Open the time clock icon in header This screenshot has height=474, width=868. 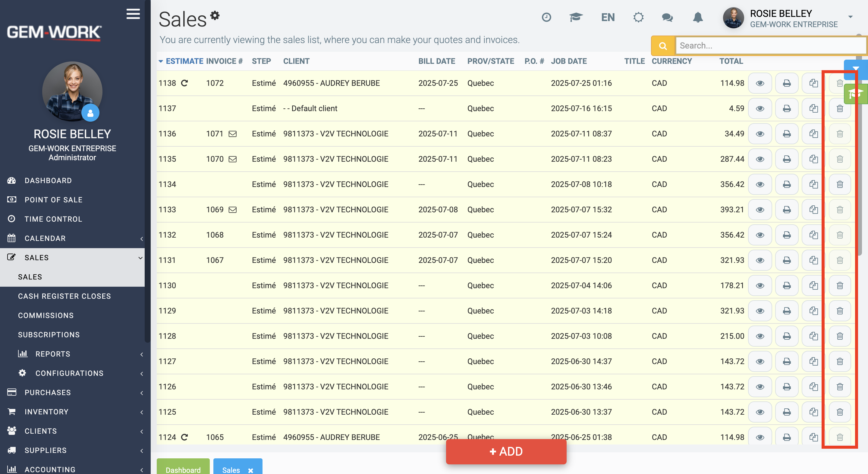546,17
